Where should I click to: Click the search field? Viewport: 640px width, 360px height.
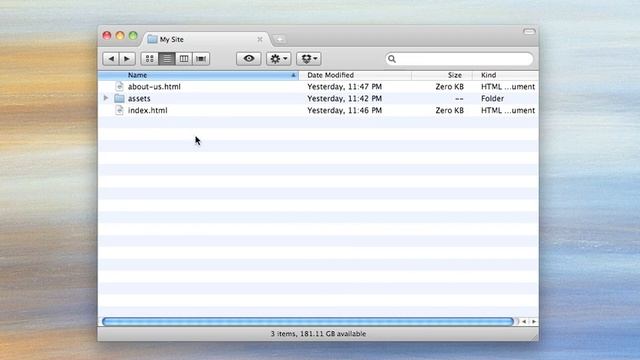(459, 59)
